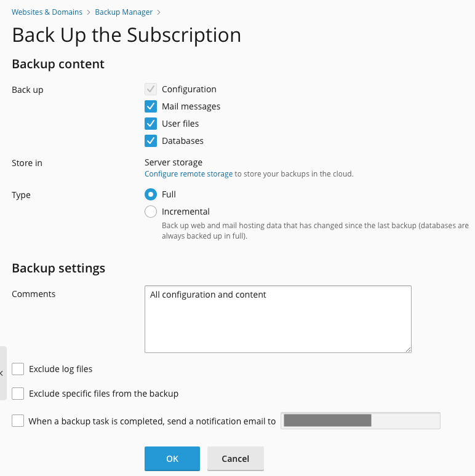The image size is (475, 476).
Task: Uncheck the User files checkbox
Action: pos(151,124)
